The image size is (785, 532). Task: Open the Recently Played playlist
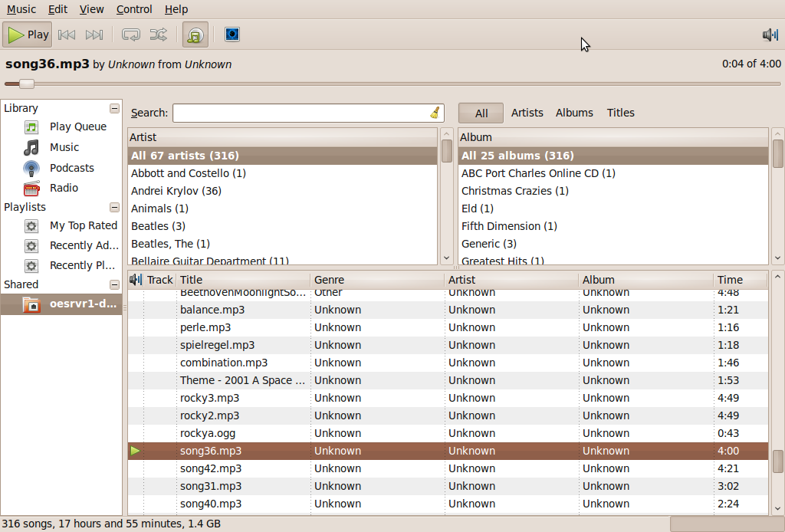(x=61, y=265)
